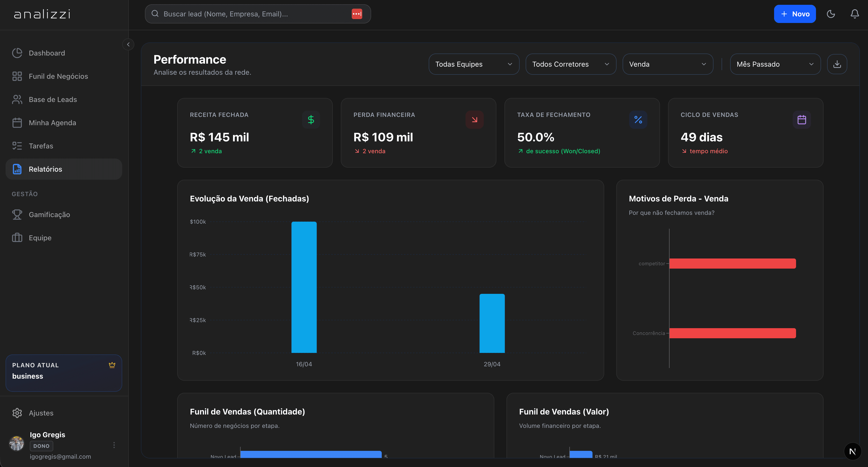Click 'Funil de Vendas (Valor)' heading
Screen dimensions: 868x467
(x=564, y=412)
